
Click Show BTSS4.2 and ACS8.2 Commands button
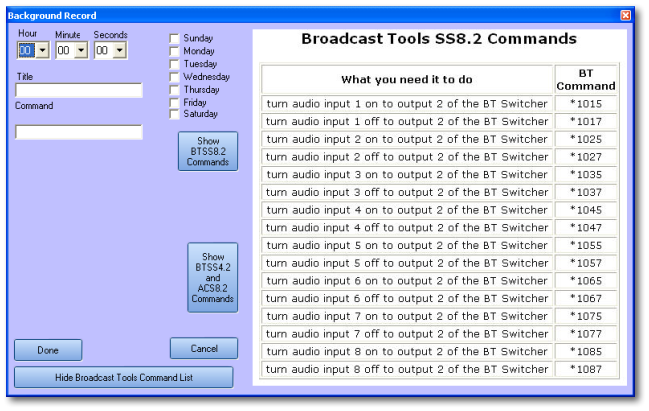coord(213,277)
